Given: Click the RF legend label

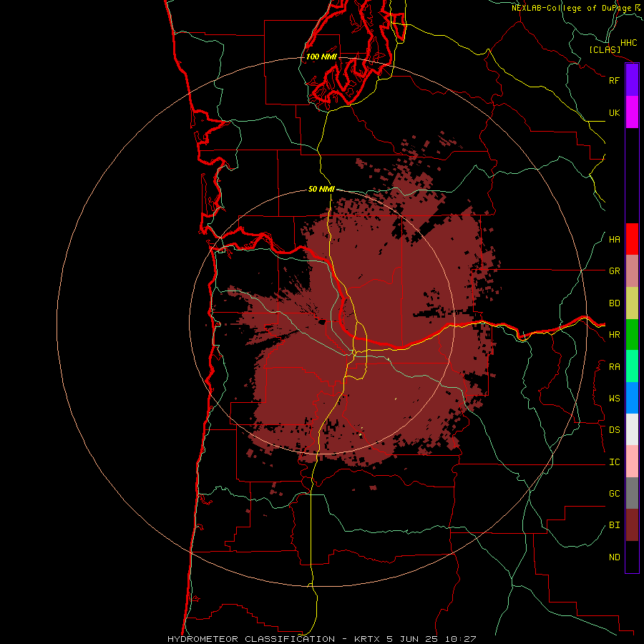Looking at the screenshot, I should click(614, 80).
